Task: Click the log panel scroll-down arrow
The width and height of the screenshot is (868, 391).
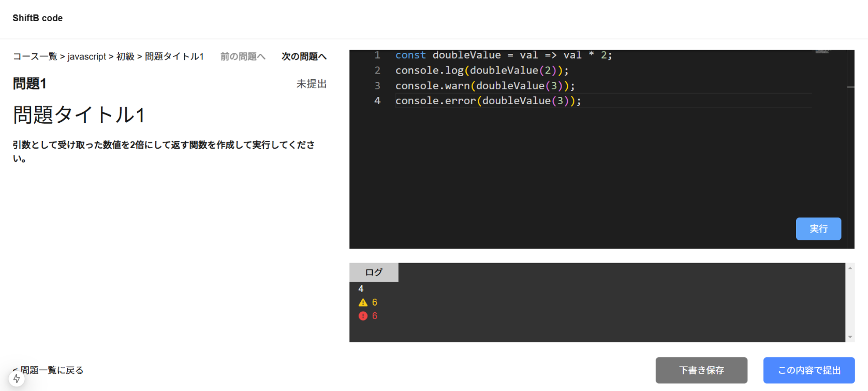Action: (x=850, y=337)
